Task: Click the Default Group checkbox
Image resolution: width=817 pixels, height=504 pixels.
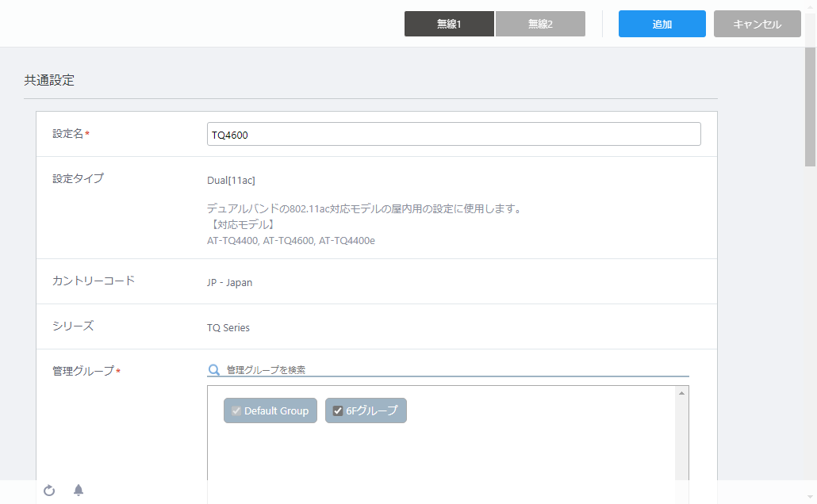Action: (x=236, y=410)
